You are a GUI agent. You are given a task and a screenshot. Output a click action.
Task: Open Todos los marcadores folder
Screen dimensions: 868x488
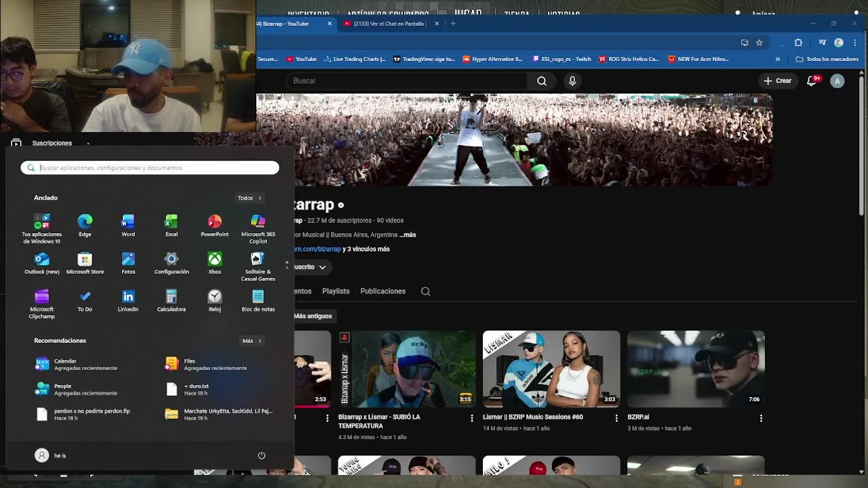tap(827, 59)
